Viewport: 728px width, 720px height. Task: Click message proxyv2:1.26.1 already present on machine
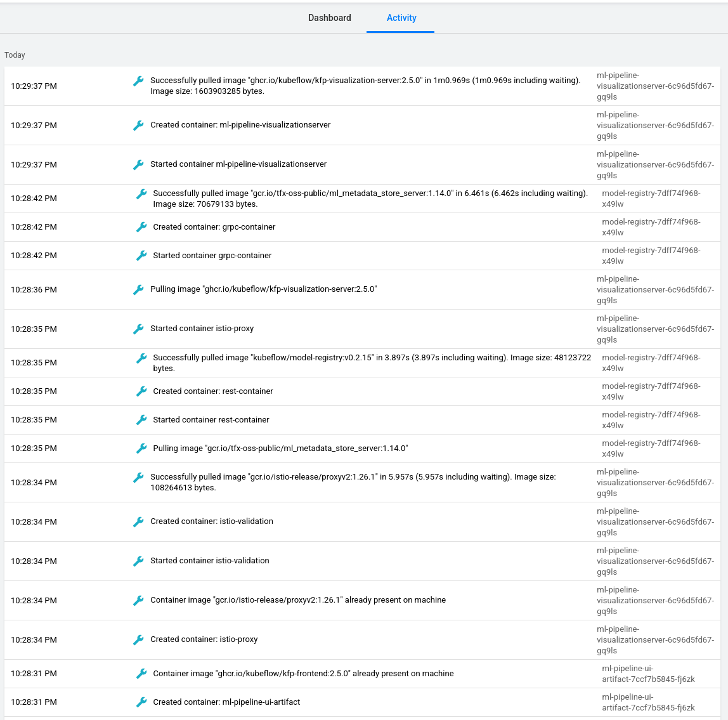(x=297, y=599)
